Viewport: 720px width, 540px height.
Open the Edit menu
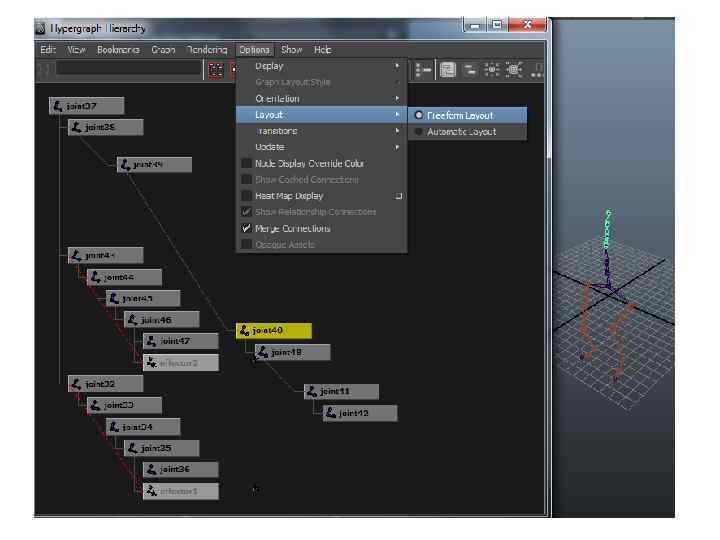tap(48, 50)
